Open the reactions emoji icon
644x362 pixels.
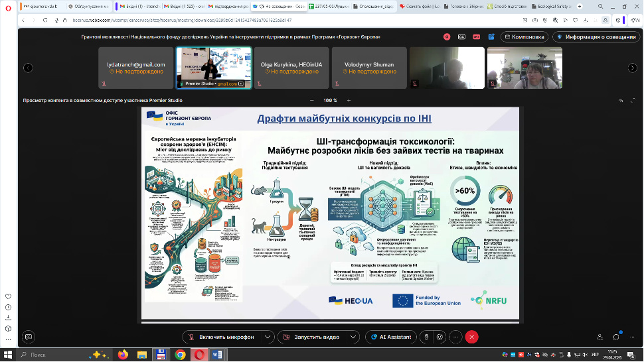[x=440, y=337]
